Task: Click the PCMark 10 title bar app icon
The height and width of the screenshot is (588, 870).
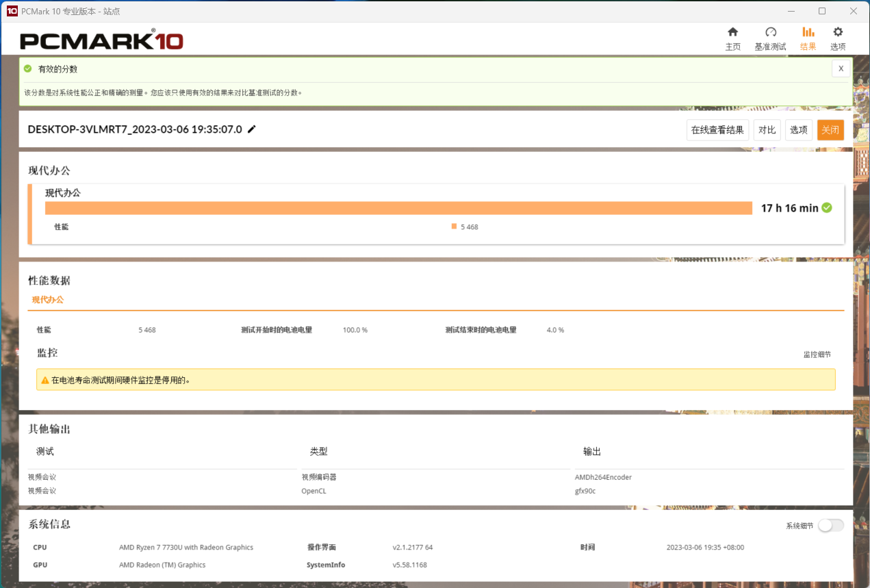Action: point(12,11)
